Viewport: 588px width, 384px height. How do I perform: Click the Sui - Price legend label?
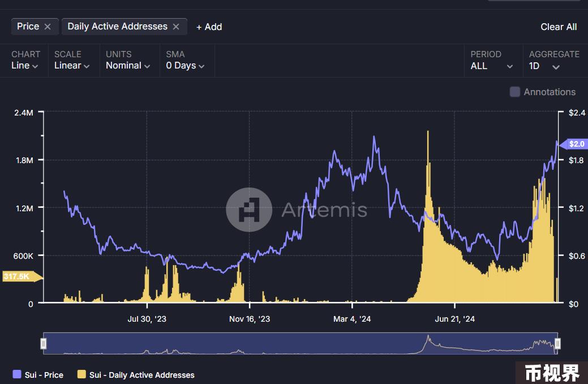point(44,375)
